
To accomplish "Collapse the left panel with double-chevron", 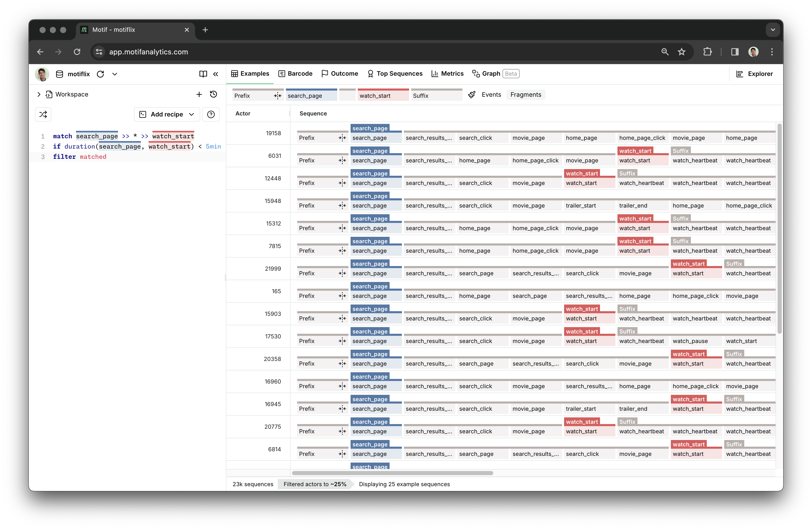I will pos(216,74).
